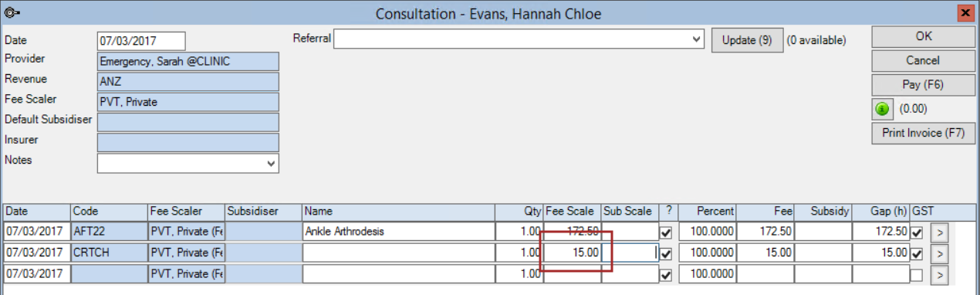Toggle the ? checkbox on AFT22 row
Viewport: 980px width, 295px height.
pos(666,232)
